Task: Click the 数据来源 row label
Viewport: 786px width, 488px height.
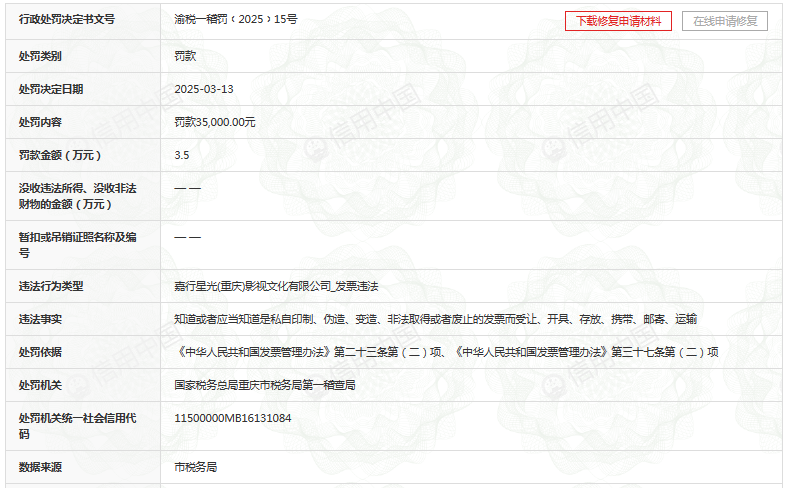Action: pos(40,467)
